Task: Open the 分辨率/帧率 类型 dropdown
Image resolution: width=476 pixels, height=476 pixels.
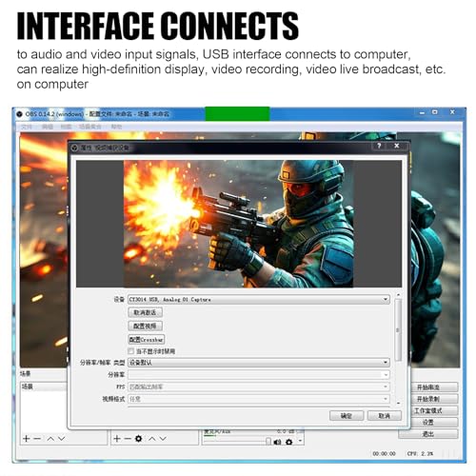Action: pos(259,362)
